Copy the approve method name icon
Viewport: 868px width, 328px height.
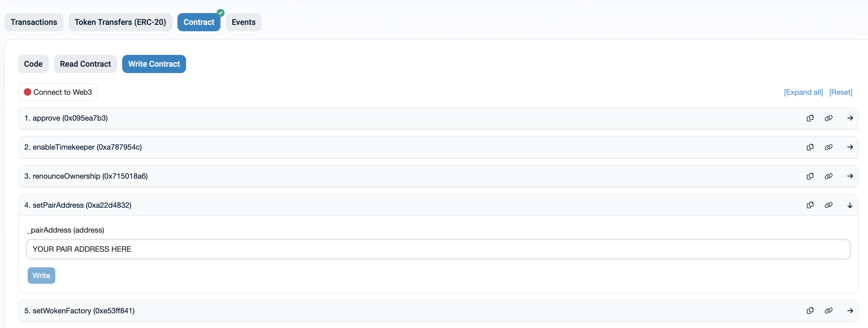810,118
